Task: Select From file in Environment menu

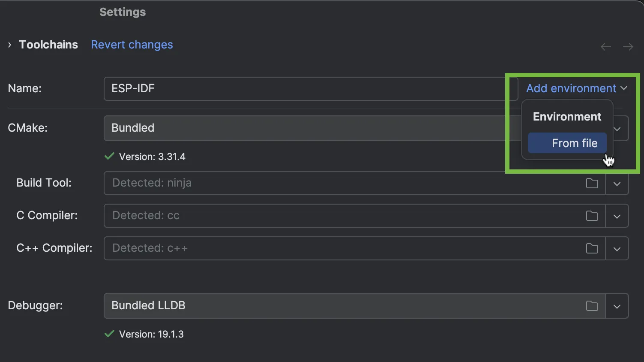Action: [567, 143]
